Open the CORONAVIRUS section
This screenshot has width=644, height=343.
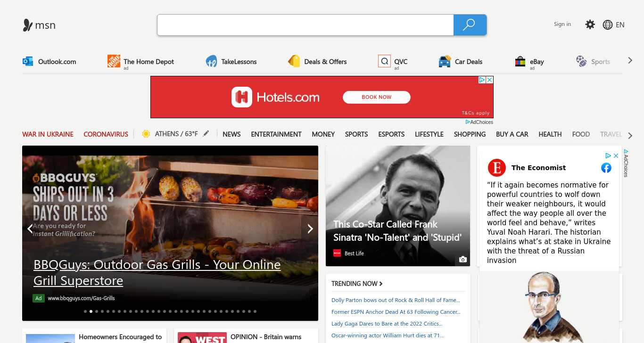tap(106, 134)
